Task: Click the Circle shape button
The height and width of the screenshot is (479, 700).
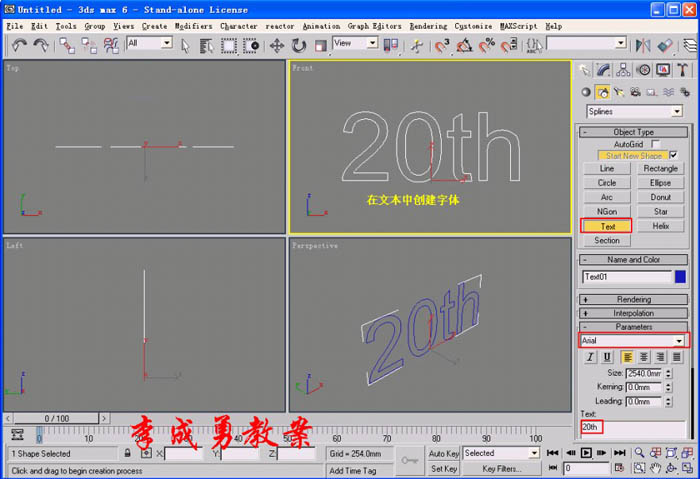Action: tap(607, 183)
